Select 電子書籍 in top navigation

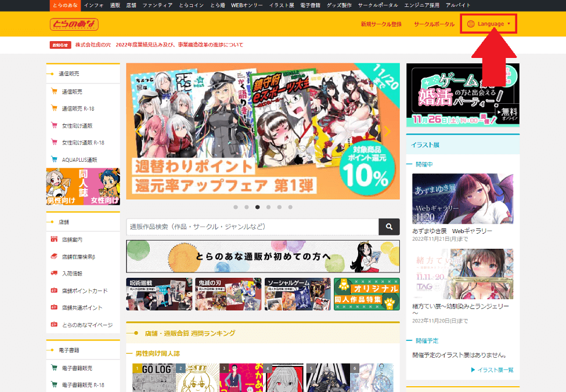310,5
